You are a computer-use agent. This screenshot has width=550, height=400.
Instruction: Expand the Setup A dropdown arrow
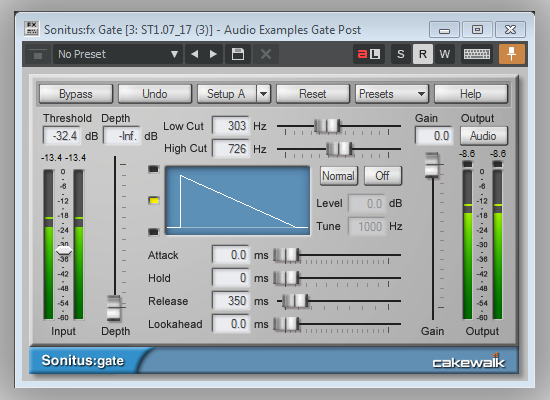263,94
